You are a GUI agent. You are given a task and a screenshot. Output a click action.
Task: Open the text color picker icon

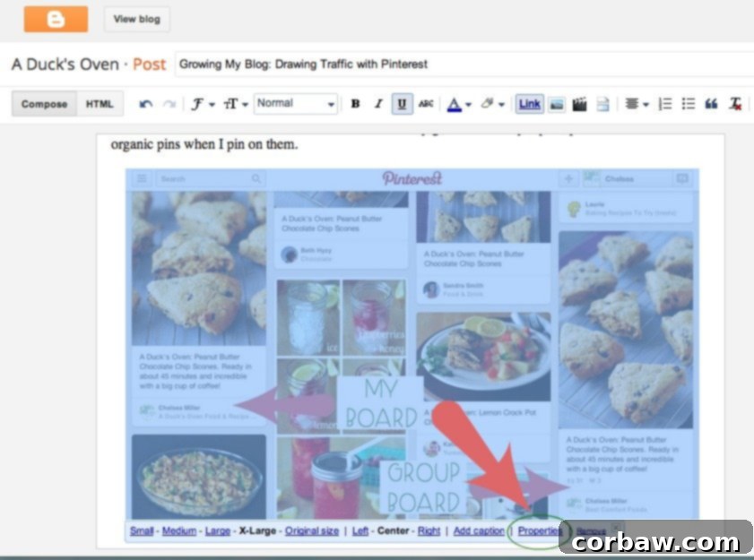point(455,104)
